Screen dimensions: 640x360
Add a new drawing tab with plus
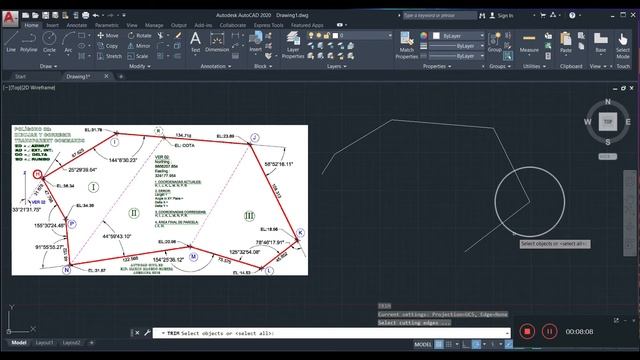coord(121,76)
